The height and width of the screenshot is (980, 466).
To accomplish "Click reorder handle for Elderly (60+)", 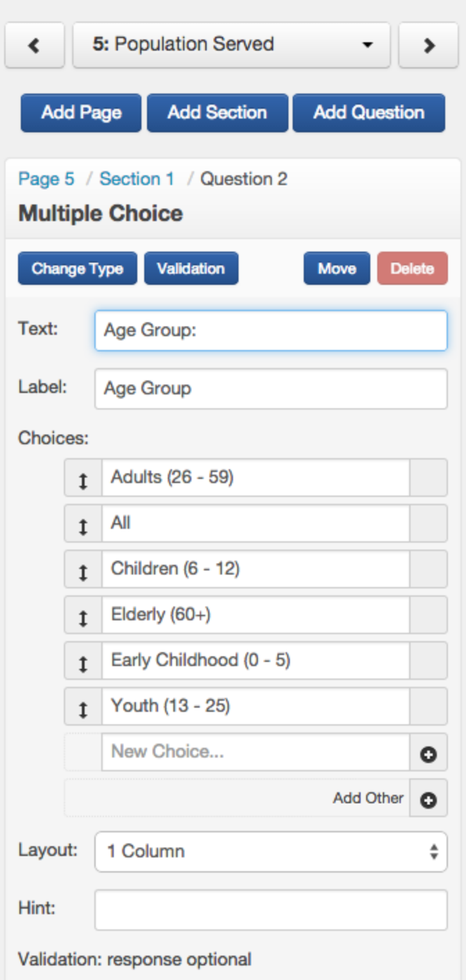I will (83, 615).
